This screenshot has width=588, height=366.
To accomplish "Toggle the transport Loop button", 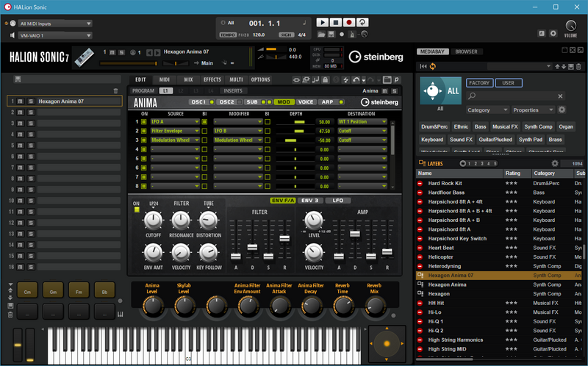I will tap(362, 23).
